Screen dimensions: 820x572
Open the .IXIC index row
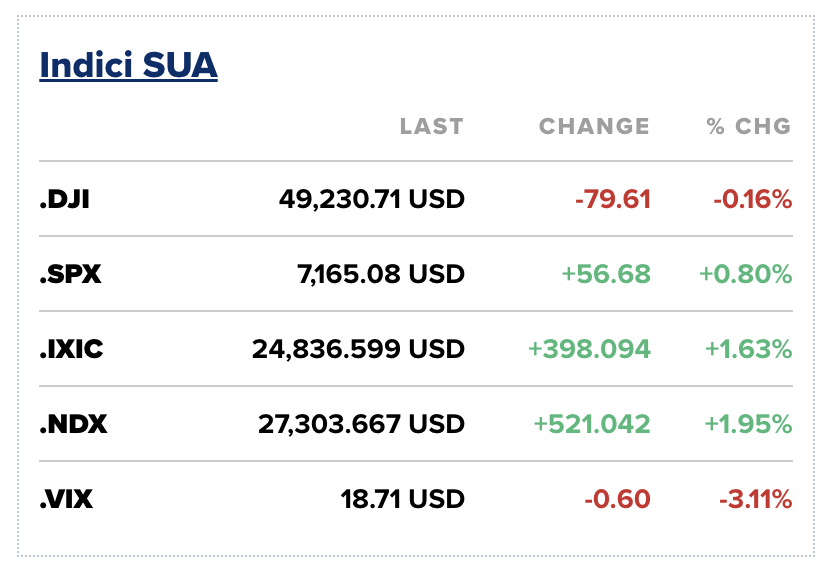tap(72, 349)
